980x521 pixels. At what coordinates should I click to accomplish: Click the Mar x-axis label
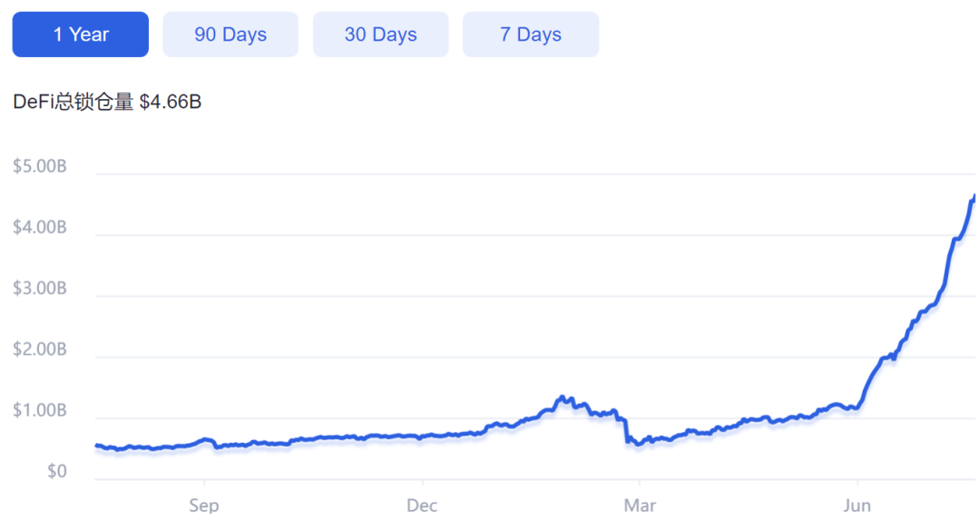640,506
